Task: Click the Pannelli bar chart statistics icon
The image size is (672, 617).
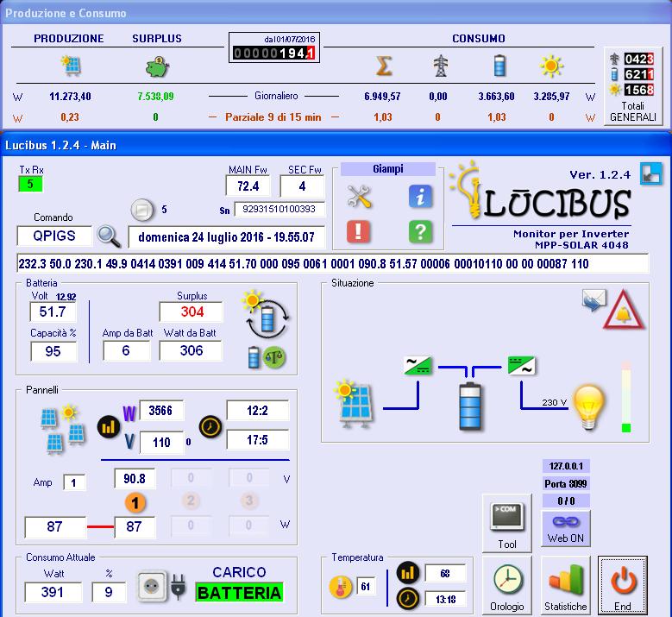Action: (x=109, y=426)
